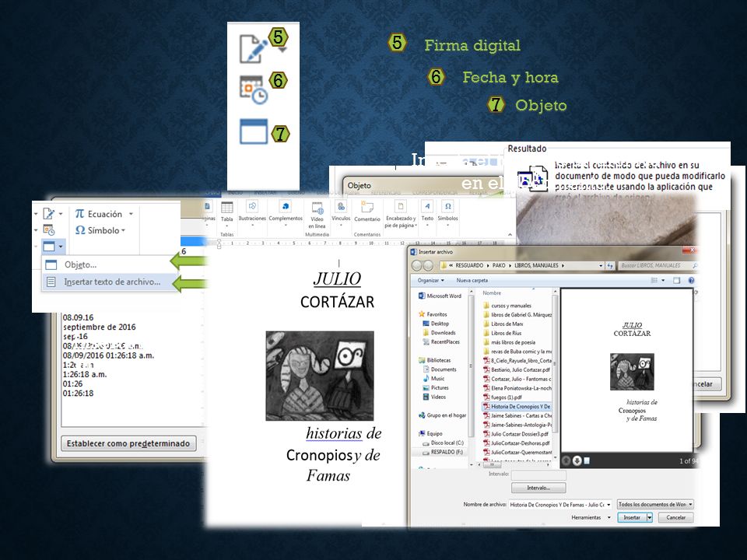747x560 pixels.
Task: Open the Herramientas dropdown
Action: pos(591,518)
